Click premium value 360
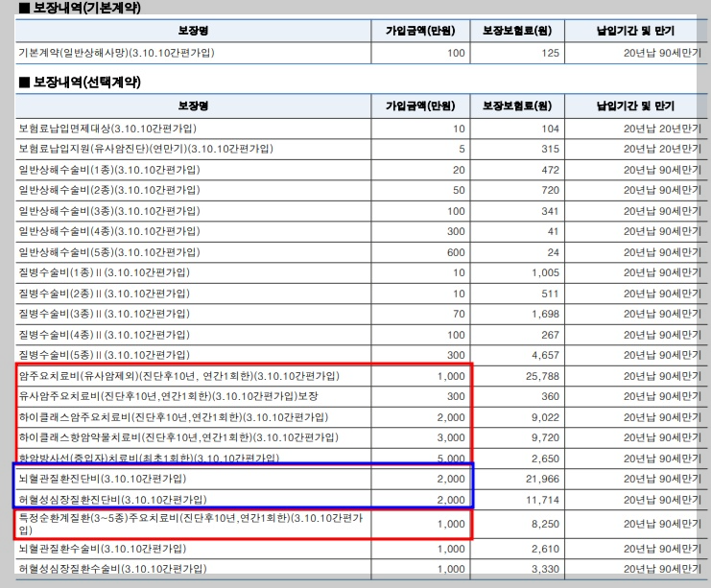This screenshot has width=711, height=588. tap(550, 397)
